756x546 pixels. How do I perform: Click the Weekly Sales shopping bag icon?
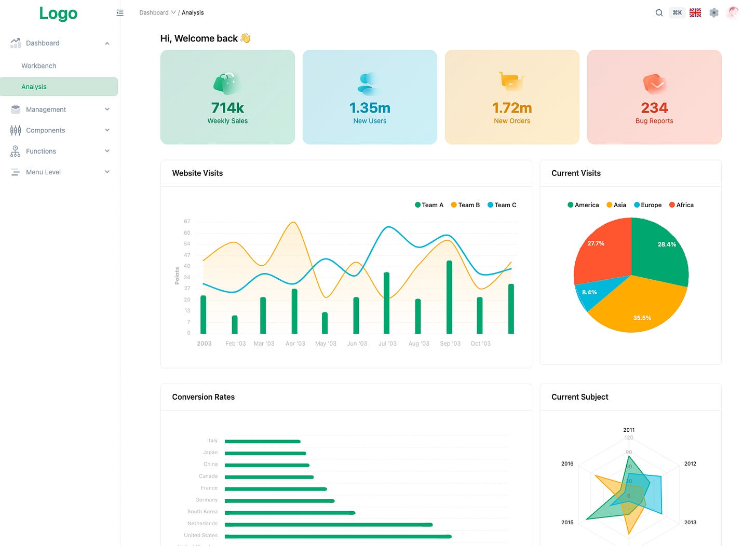pos(227,84)
